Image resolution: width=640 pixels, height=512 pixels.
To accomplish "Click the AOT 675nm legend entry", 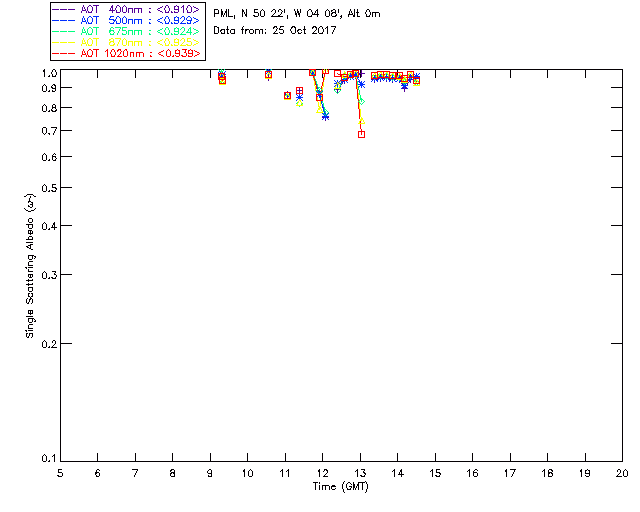I will click(x=126, y=31).
